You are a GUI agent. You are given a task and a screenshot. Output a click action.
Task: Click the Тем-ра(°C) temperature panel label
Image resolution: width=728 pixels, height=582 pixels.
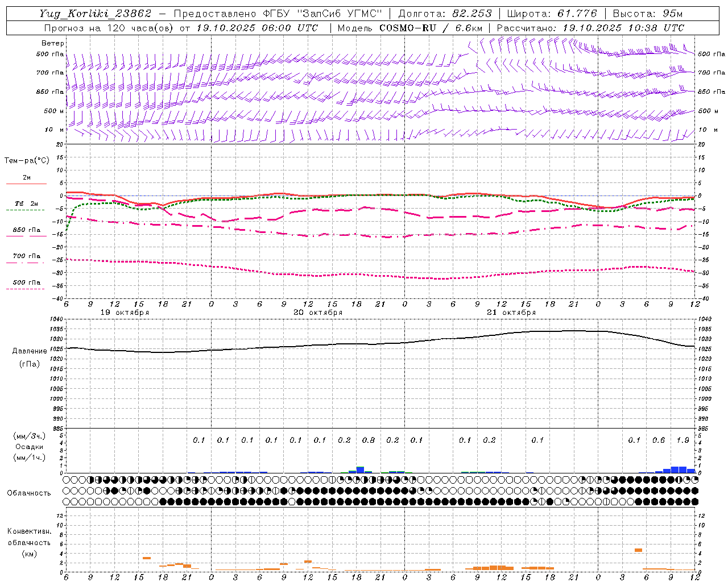point(27,161)
